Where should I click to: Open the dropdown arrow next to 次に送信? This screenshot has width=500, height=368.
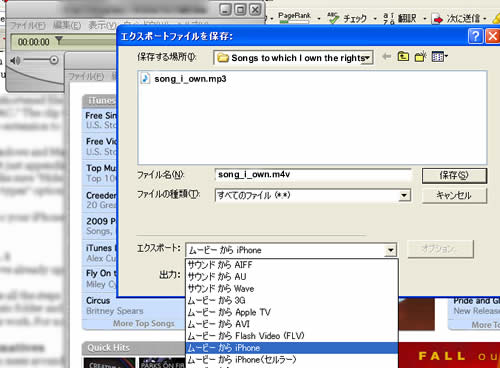click(485, 19)
